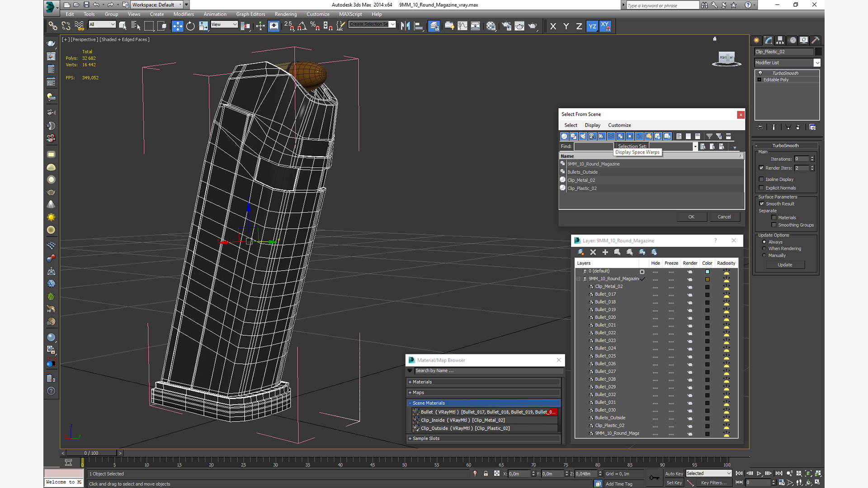Select When Rendering update option
The width and height of the screenshot is (868, 488).
(x=764, y=249)
